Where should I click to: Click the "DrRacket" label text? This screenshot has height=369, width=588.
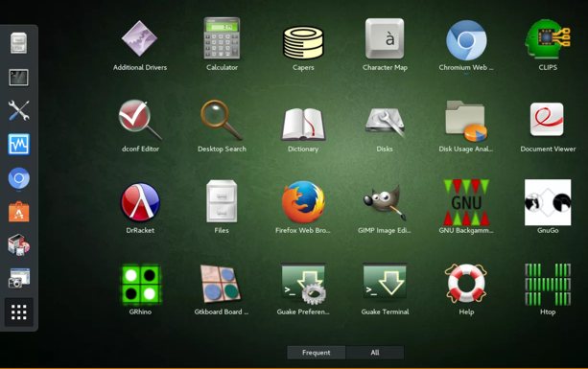tap(140, 230)
